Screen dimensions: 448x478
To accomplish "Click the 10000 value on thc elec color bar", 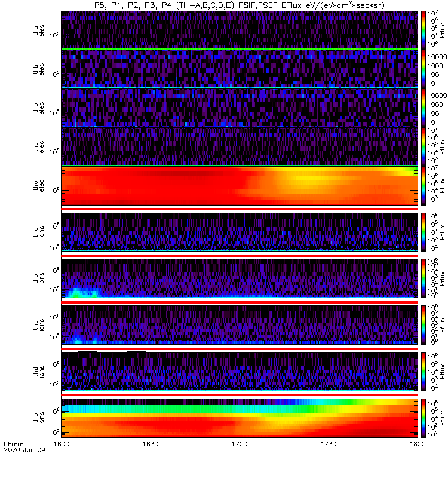I will coord(437,96).
